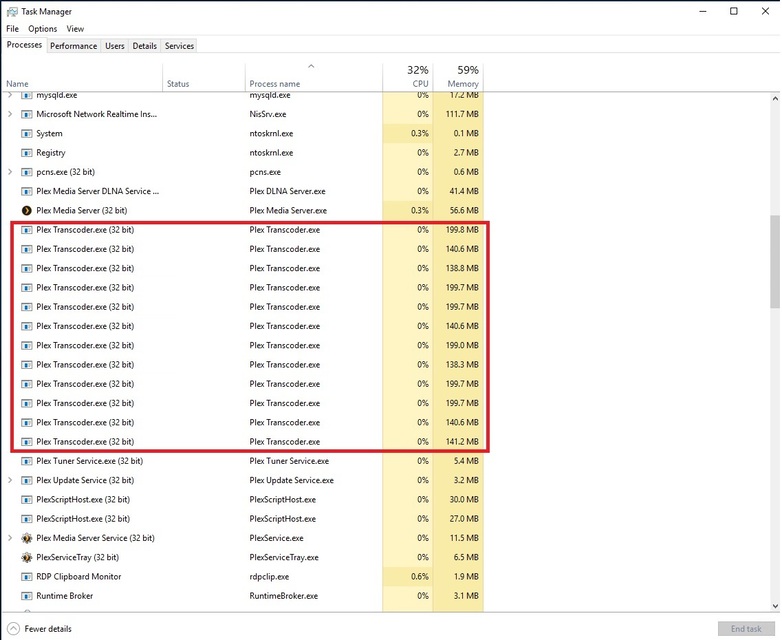Image resolution: width=782 pixels, height=640 pixels.
Task: Sort by the Memory column header
Action: tap(458, 77)
